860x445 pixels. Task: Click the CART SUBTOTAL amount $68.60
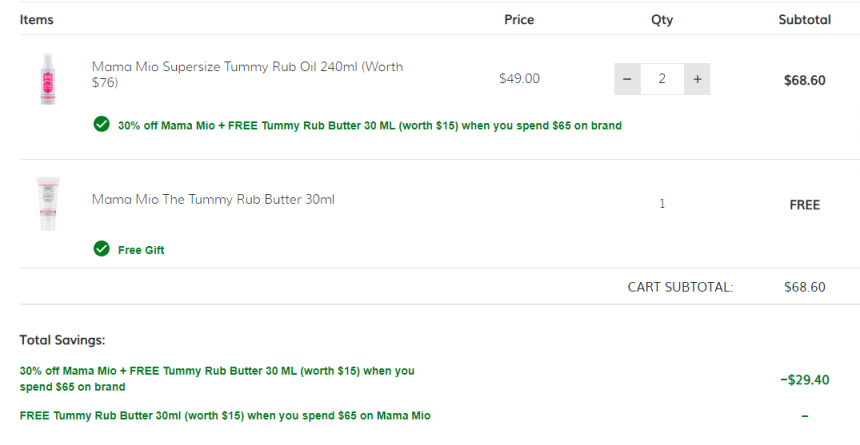(x=805, y=287)
